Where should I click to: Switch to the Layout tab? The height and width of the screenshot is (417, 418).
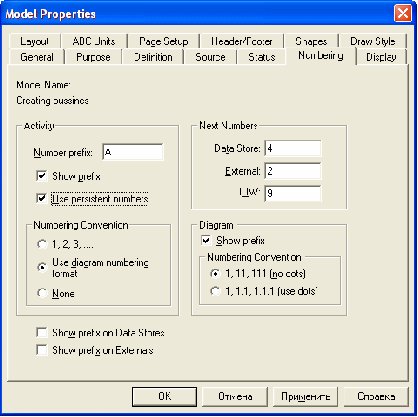[x=34, y=41]
